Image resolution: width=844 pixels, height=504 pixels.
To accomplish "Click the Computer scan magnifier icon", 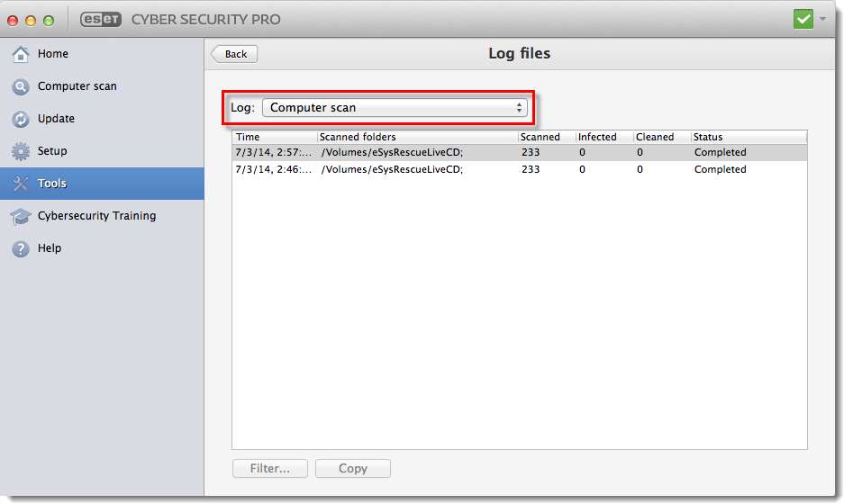I will [21, 86].
